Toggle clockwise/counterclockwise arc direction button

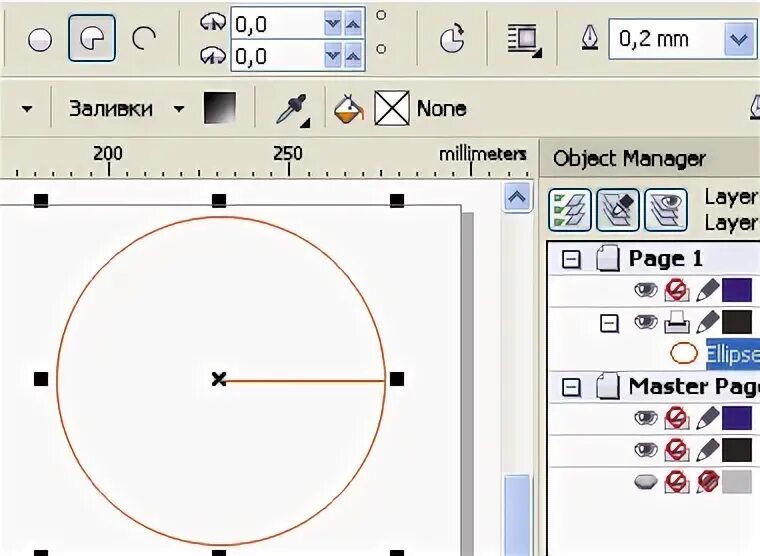pos(452,39)
